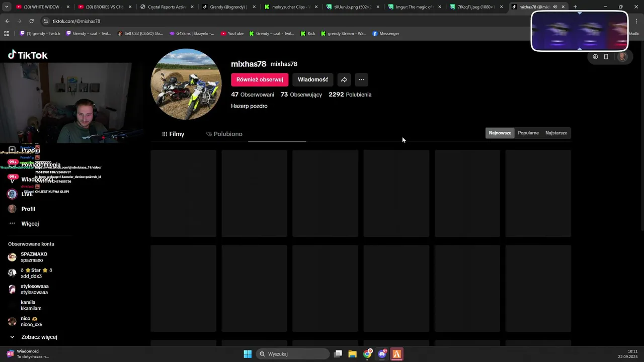This screenshot has height=362, width=644.
Task: Open Chrome from the taskbar
Action: 367,354
